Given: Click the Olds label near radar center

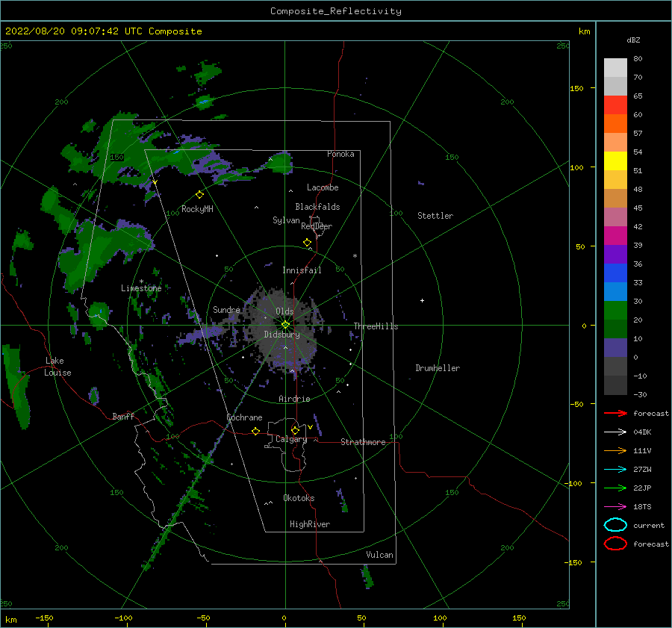Looking at the screenshot, I should click(x=284, y=311).
